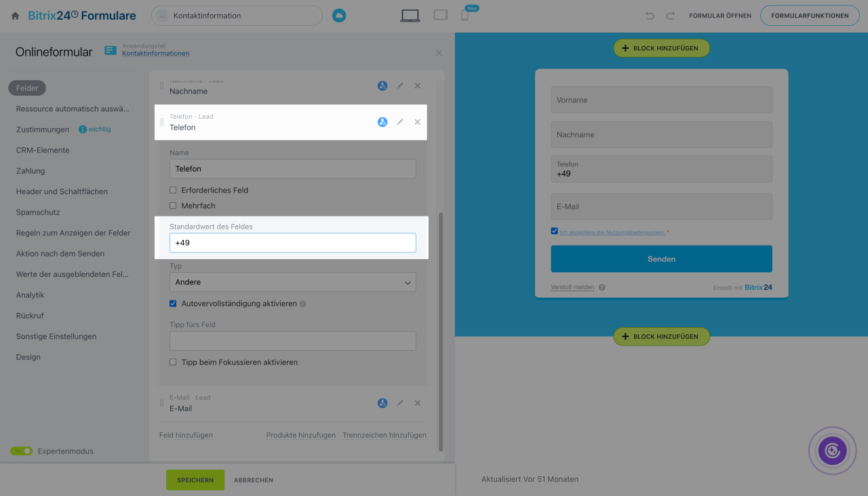This screenshot has width=868, height=496.
Task: Toggle the Expertenmodus switch
Action: point(22,451)
